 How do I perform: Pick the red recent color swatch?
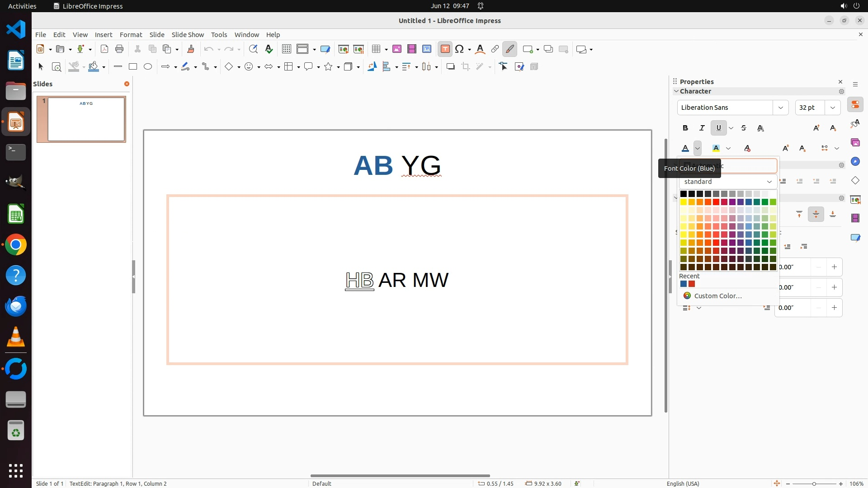pos(692,284)
